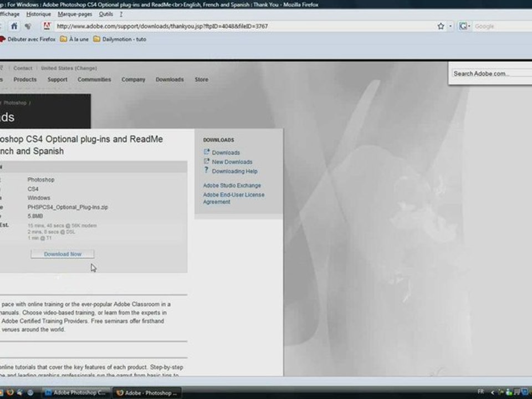The image size is (532, 399).
Task: Launch Firefox from quick launch icon
Action: tap(10, 392)
